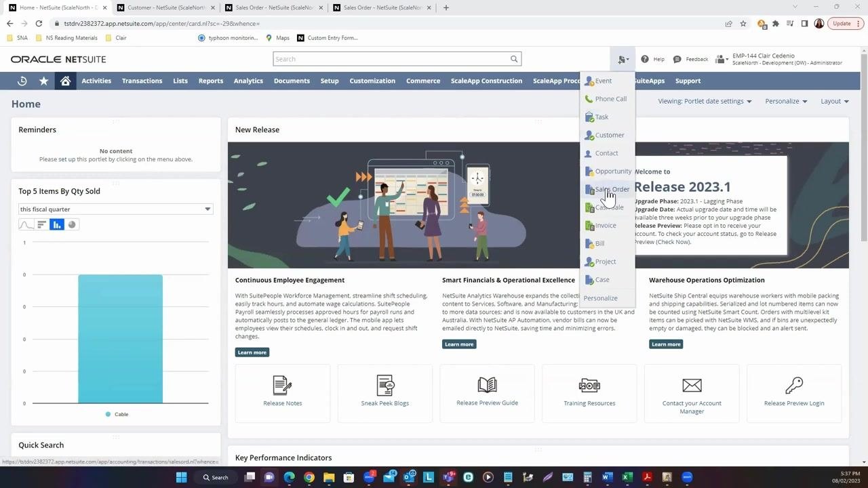Open Contact your Account Manager envelope

[x=692, y=385]
